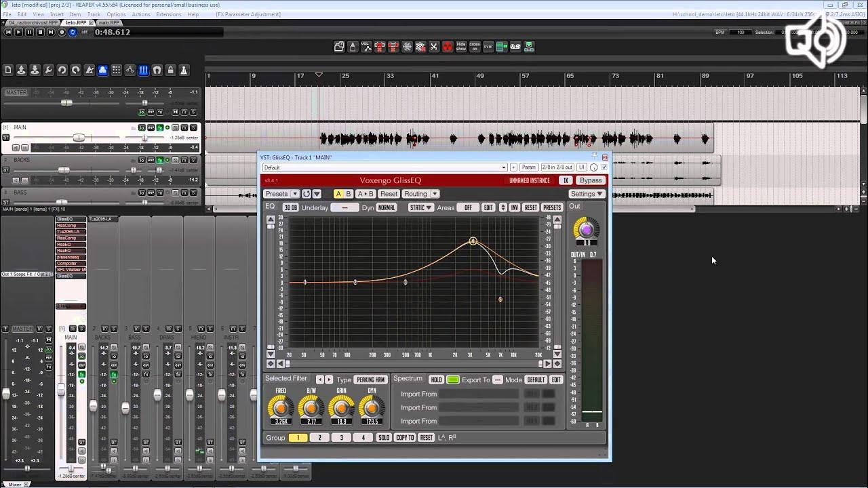868x488 pixels.
Task: Click the Undo toolbar icon
Action: [x=62, y=70]
